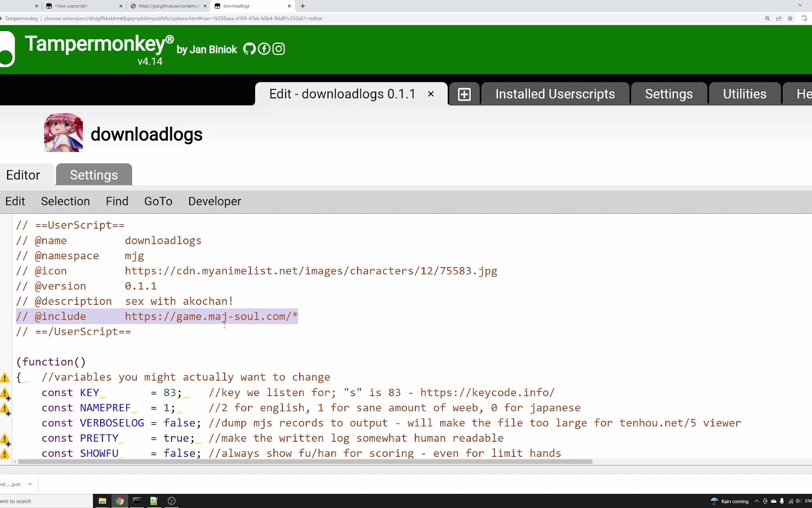Click the share page icon in address bar
Viewport: 812px width, 508px height.
coord(779,18)
